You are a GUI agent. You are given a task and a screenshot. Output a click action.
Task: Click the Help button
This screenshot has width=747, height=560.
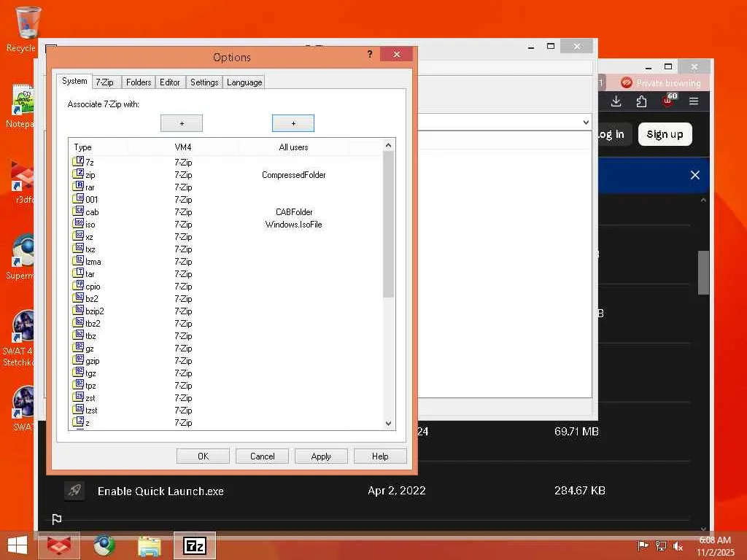(x=380, y=456)
